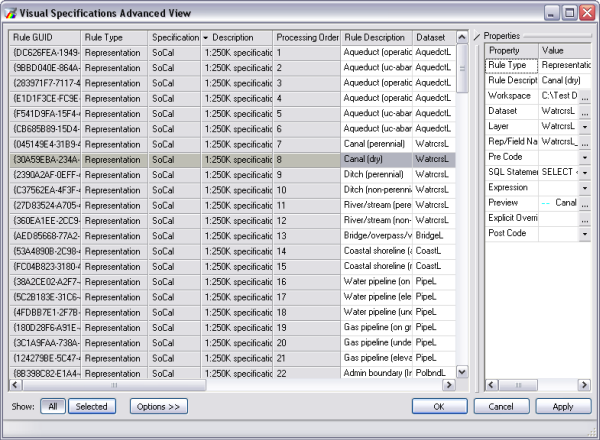Click the Rep/Field Name property label
The image size is (600, 440).
(512, 142)
